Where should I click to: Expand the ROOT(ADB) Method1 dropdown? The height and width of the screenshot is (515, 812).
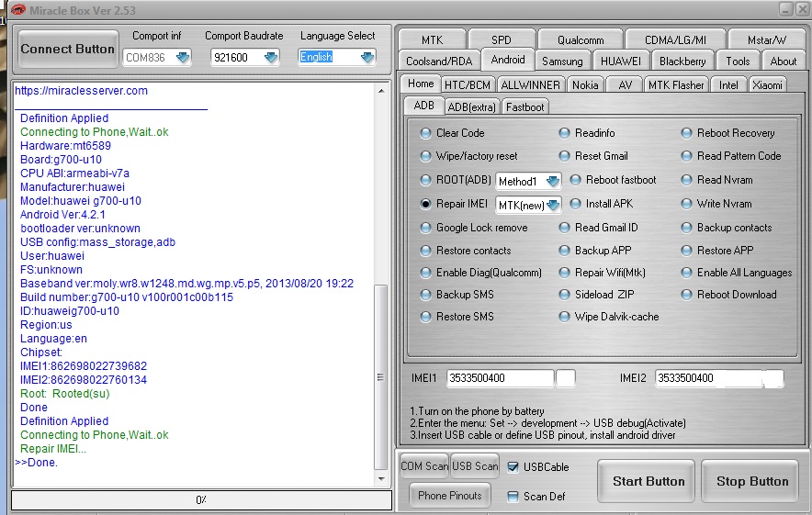point(553,181)
